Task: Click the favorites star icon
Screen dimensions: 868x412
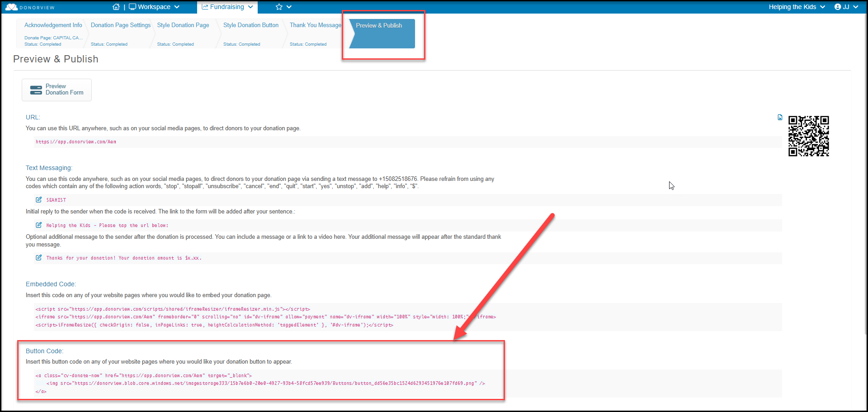Action: click(x=279, y=7)
